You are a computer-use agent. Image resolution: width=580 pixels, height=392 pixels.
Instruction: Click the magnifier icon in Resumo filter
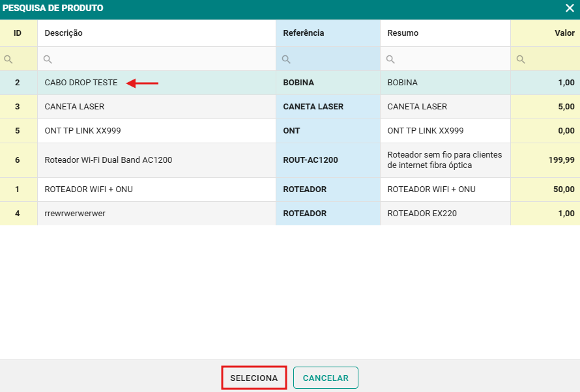coord(390,59)
